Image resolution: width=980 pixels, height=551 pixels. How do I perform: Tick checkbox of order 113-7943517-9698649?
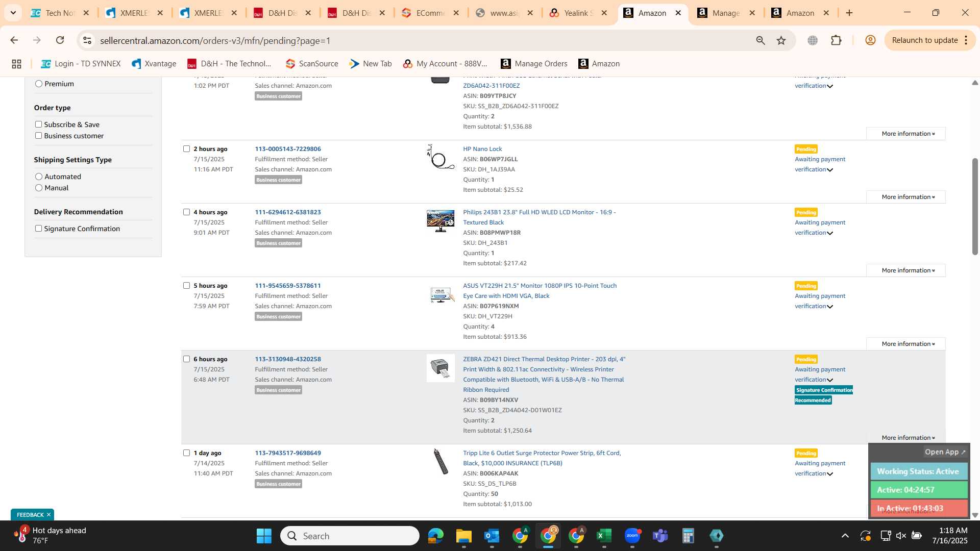pos(186,453)
